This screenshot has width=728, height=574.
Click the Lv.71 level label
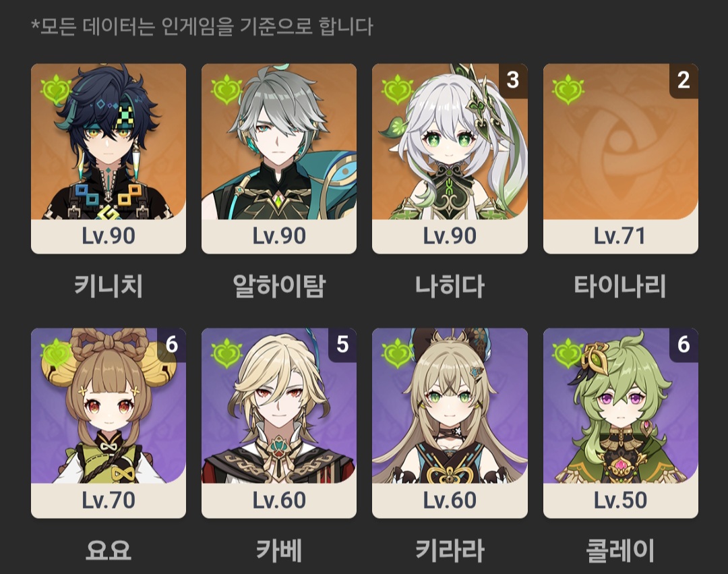620,236
